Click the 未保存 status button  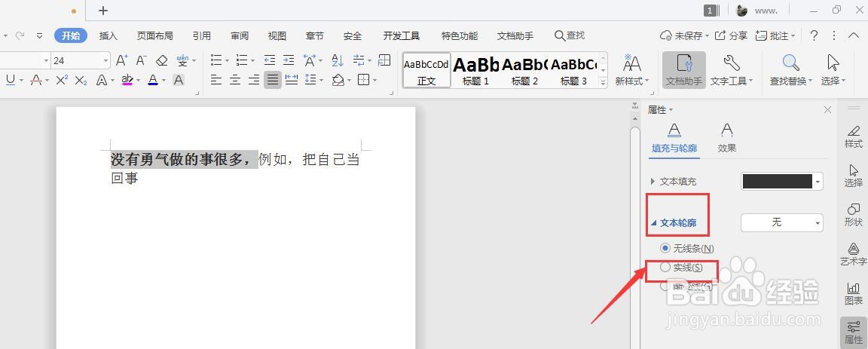pos(684,36)
